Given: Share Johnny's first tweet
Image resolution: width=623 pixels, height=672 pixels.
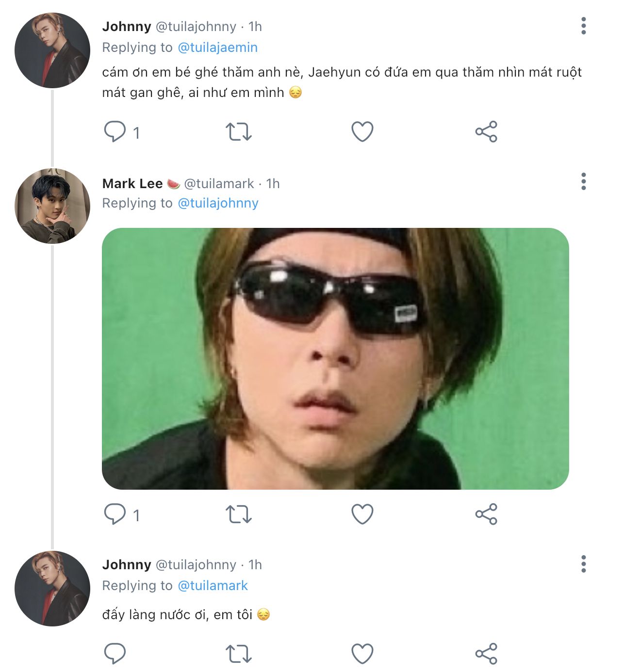Looking at the screenshot, I should pyautogui.click(x=486, y=131).
